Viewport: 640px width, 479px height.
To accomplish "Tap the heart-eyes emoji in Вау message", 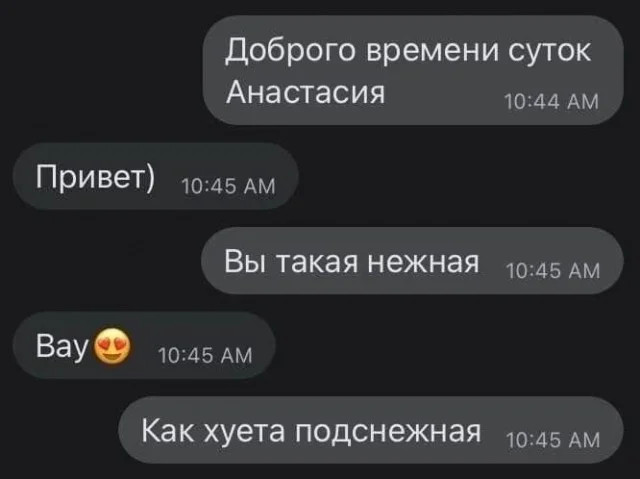I will tap(113, 346).
